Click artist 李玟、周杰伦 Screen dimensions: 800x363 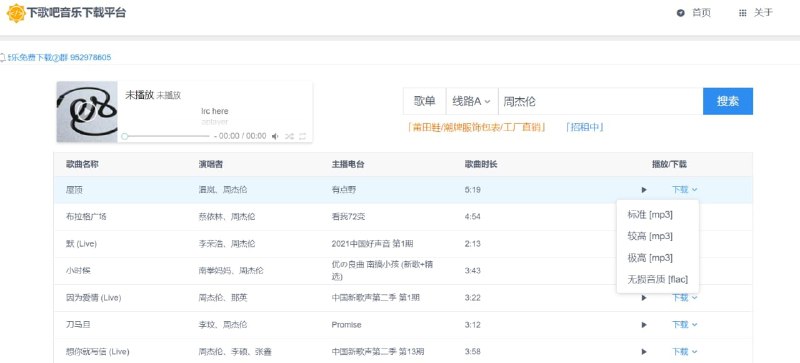pyautogui.click(x=223, y=325)
